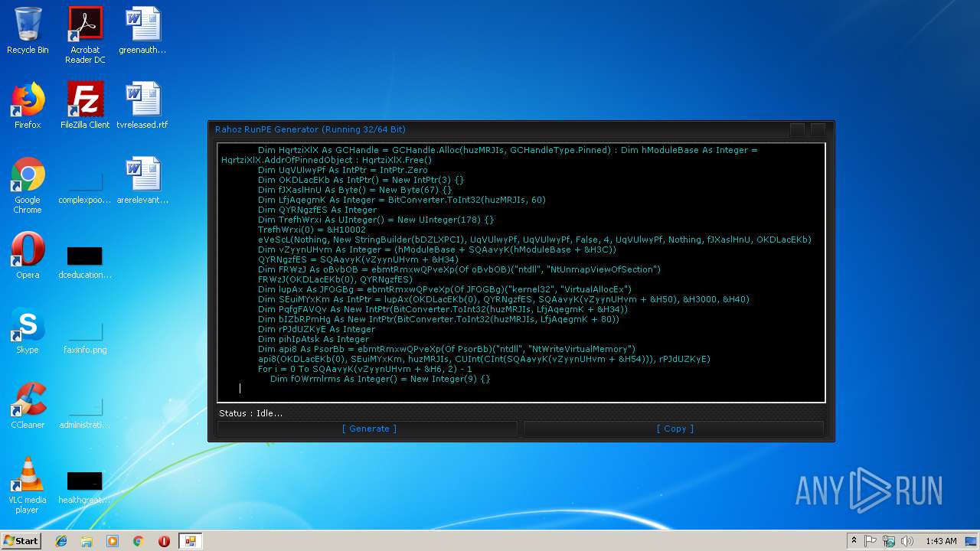Click the 'Dim pihIpAtsk As Integer' line

pyautogui.click(x=313, y=339)
